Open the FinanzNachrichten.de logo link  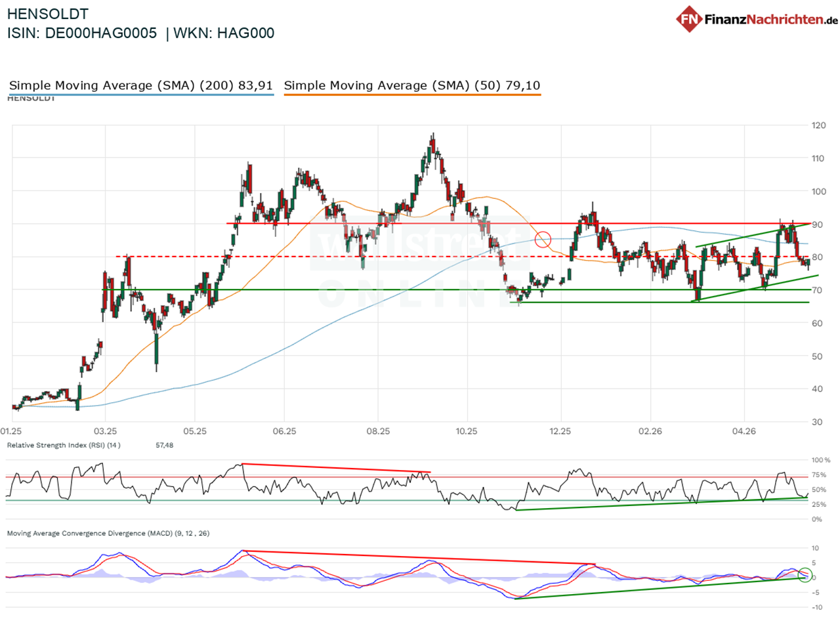[757, 20]
